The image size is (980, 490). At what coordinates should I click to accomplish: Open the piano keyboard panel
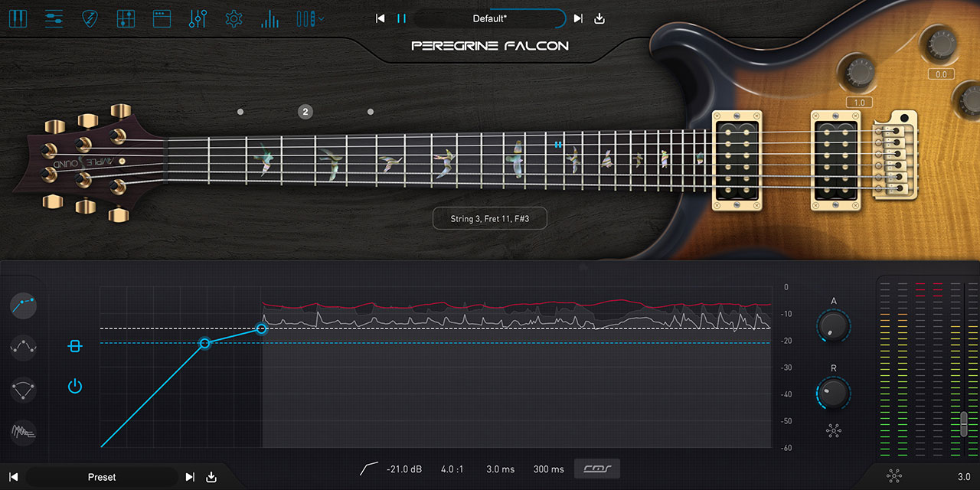click(18, 18)
